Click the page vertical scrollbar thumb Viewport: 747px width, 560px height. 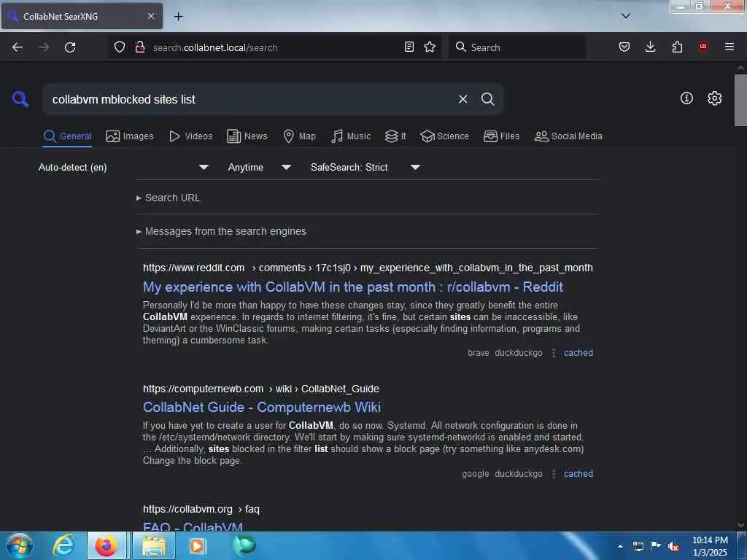coord(741,100)
